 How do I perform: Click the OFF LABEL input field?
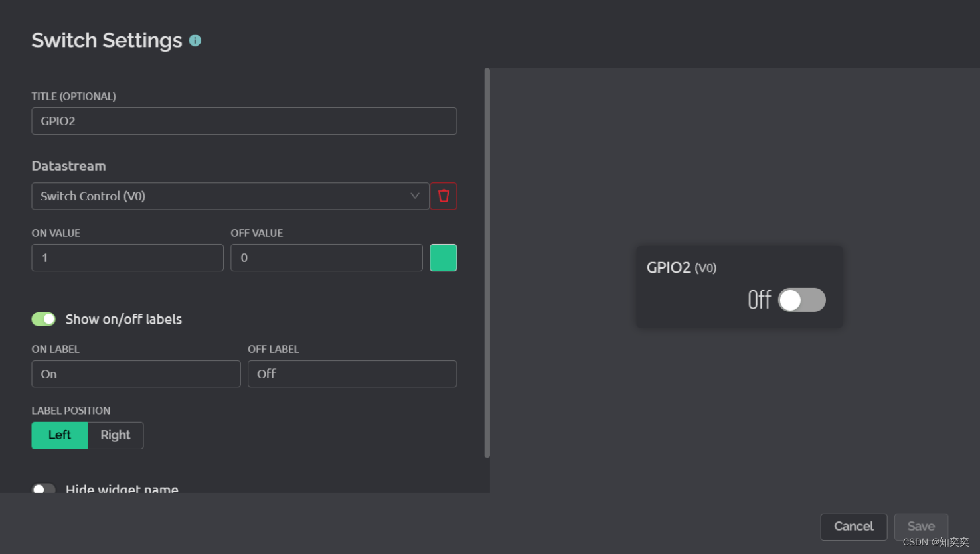tap(353, 374)
